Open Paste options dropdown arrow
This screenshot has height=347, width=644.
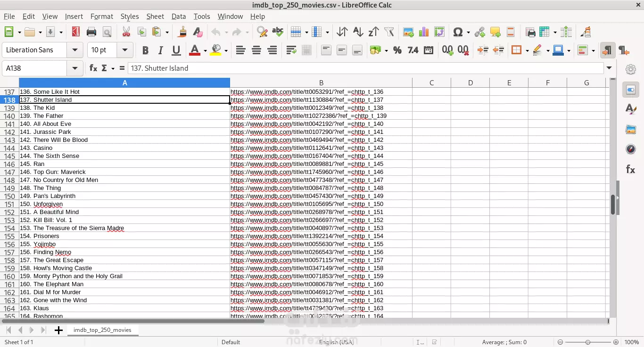pyautogui.click(x=167, y=33)
